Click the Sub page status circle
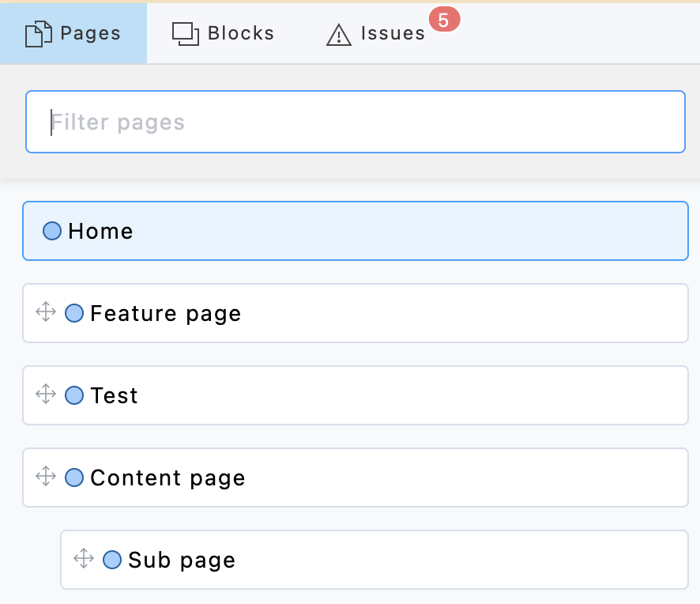This screenshot has width=700, height=604. point(112,560)
